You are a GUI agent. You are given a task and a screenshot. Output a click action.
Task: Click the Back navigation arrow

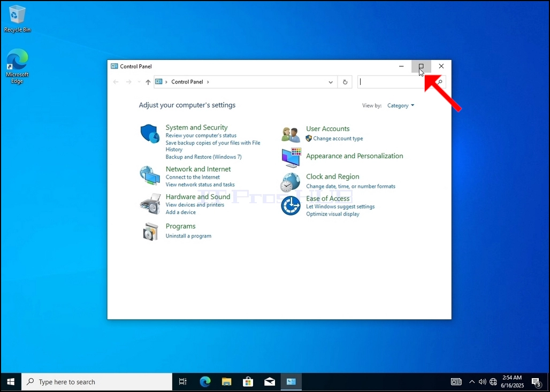coord(116,82)
